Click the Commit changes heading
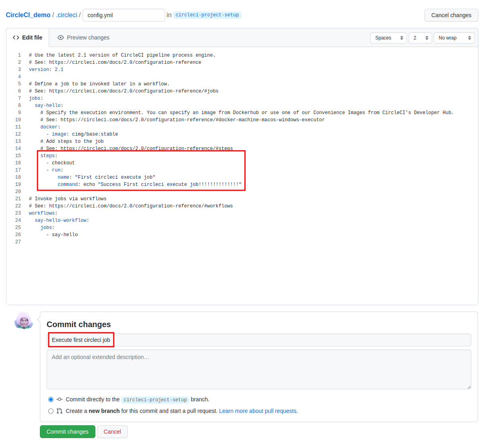The width and height of the screenshot is (480, 448). tap(79, 324)
